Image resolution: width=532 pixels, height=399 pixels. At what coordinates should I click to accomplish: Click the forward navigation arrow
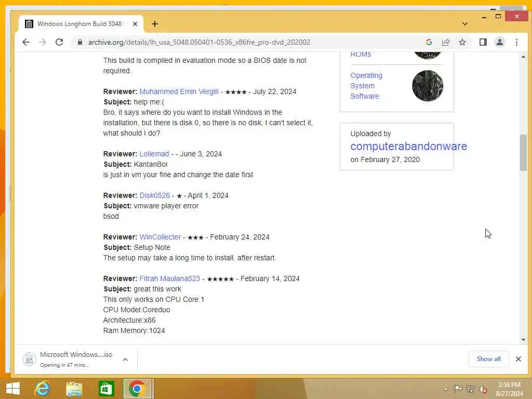coord(43,42)
